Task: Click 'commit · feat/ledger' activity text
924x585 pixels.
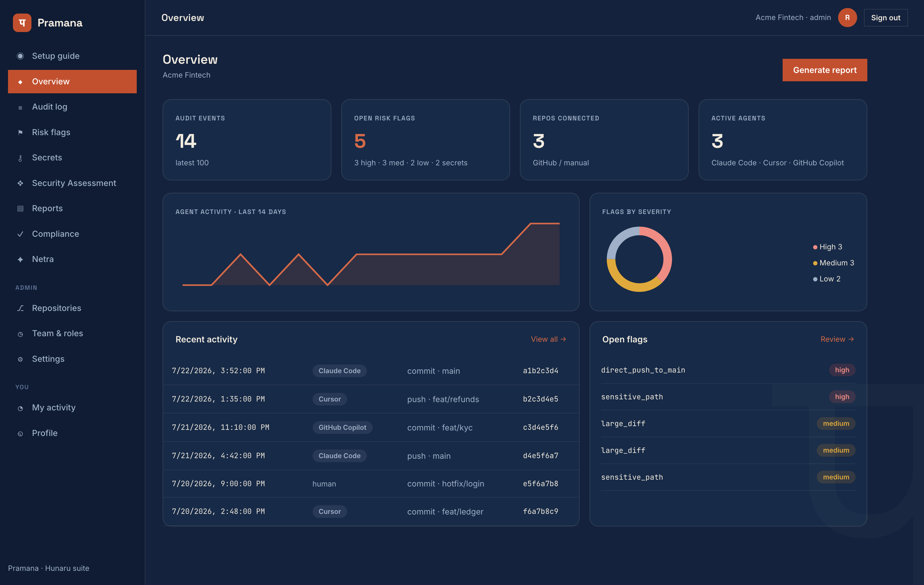Action: pyautogui.click(x=445, y=511)
